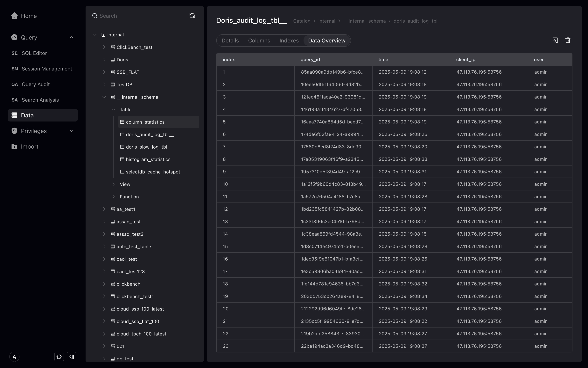588x368 pixels.
Task: Click the client_ip column header
Action: [465, 60]
